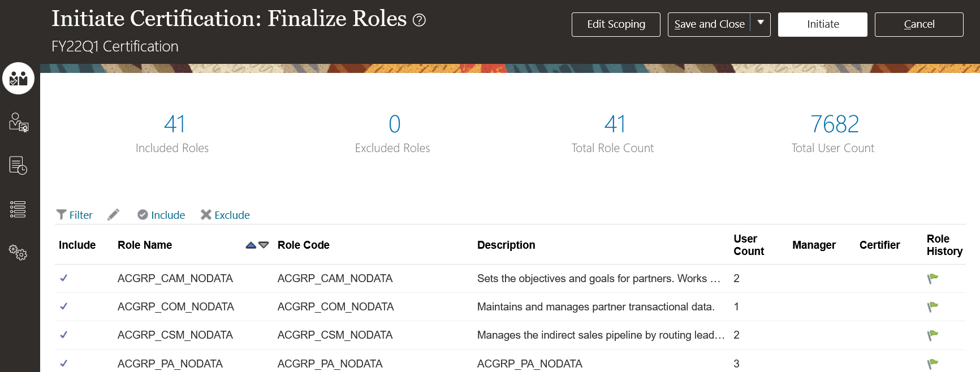Image resolution: width=980 pixels, height=372 pixels.
Task: Click Exclude in the table toolbar
Action: point(225,215)
